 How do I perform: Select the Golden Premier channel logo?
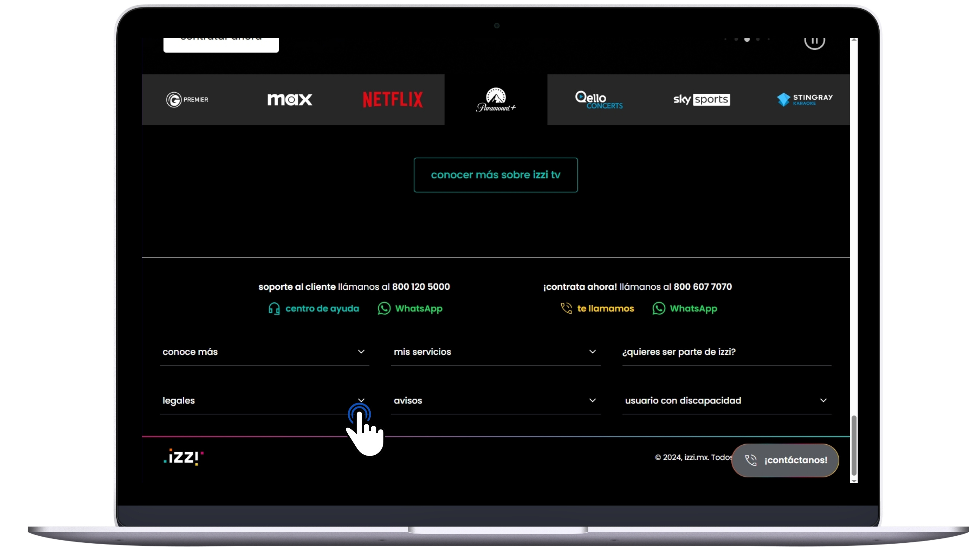click(187, 100)
